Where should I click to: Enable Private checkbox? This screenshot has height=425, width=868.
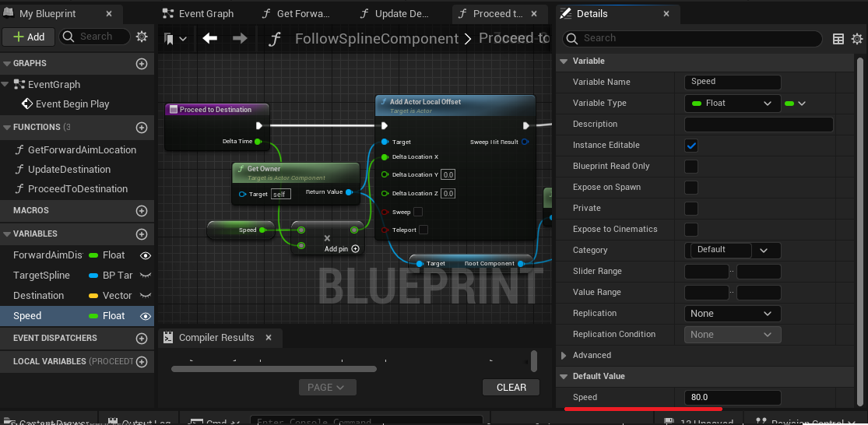pos(691,209)
